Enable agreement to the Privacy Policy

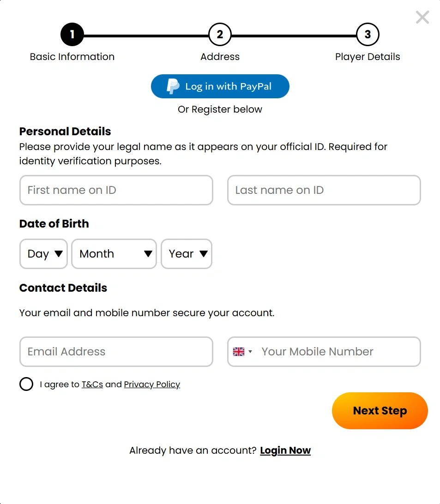pos(26,384)
